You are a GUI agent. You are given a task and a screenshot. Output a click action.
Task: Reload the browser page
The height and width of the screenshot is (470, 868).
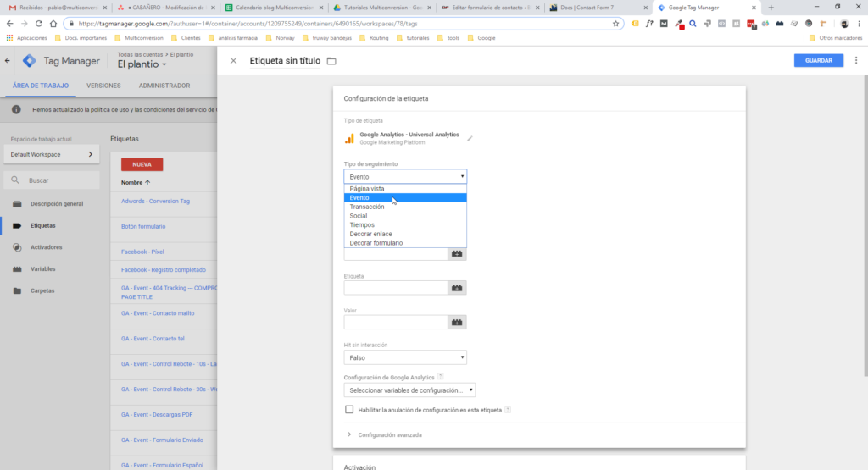[39, 24]
